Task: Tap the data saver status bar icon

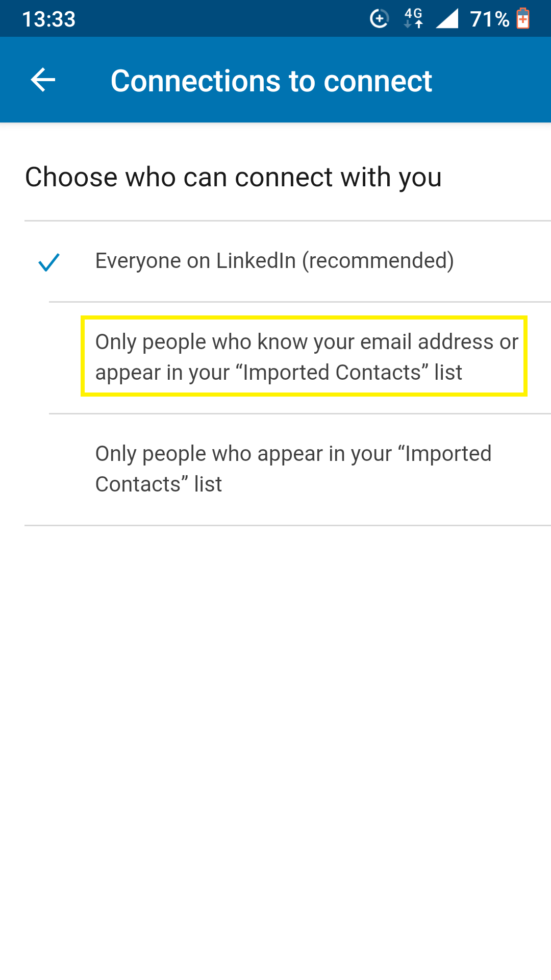Action: click(x=379, y=19)
